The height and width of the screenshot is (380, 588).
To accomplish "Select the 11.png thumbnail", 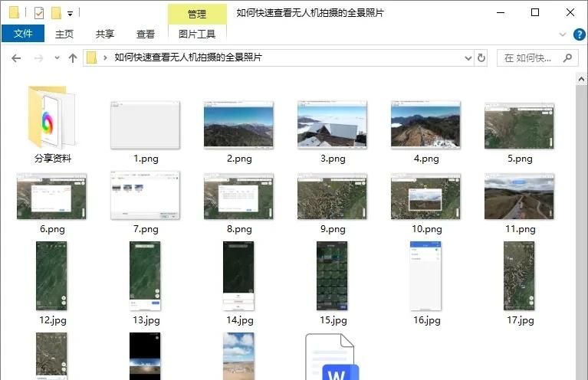I will (x=519, y=196).
